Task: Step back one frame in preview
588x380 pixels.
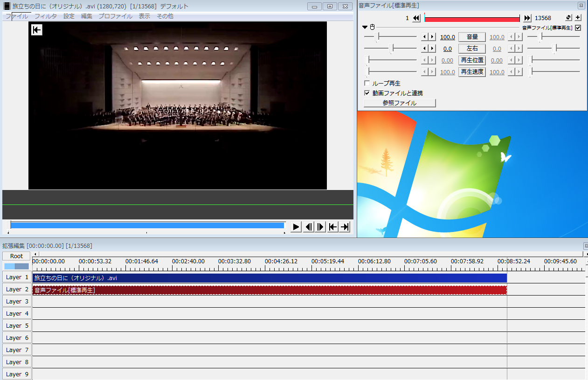Action: (x=308, y=227)
